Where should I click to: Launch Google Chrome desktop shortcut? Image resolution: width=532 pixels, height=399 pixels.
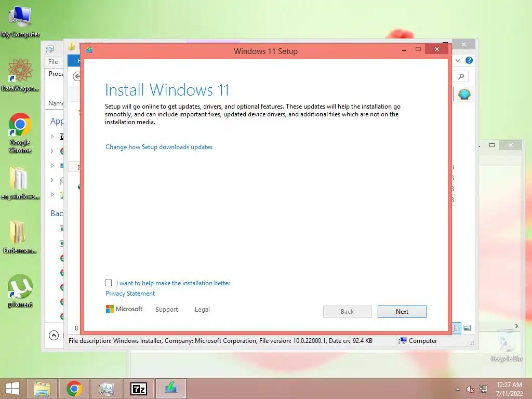pyautogui.click(x=20, y=132)
